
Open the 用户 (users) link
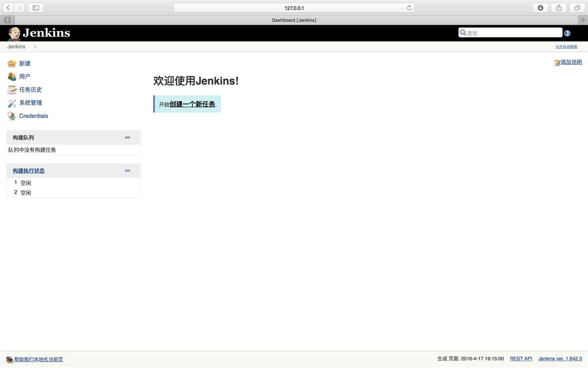point(24,77)
